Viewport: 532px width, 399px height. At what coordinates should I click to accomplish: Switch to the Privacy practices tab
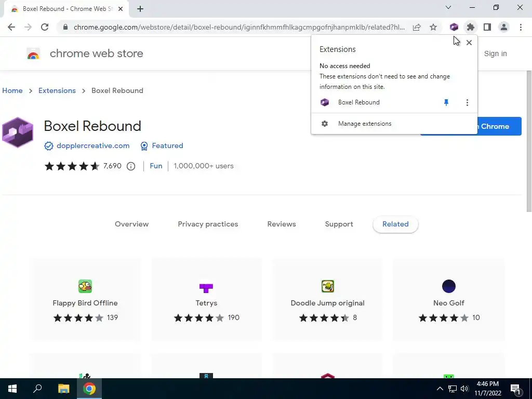coord(208,224)
